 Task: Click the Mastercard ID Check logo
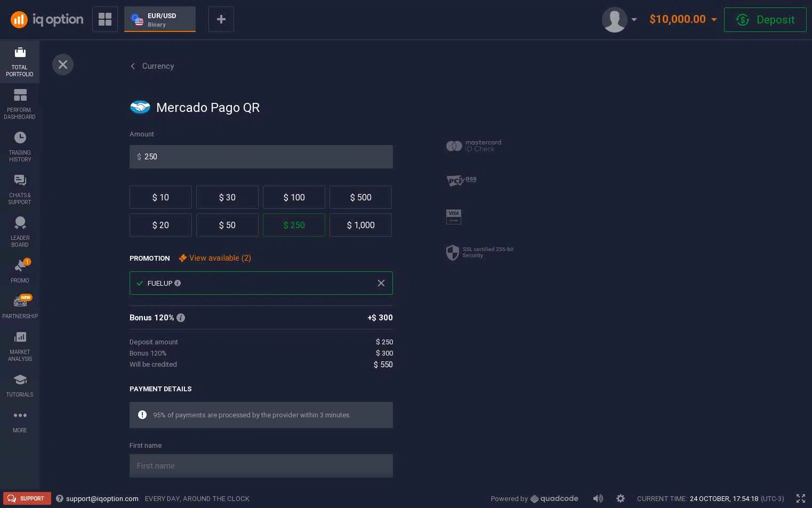click(474, 146)
